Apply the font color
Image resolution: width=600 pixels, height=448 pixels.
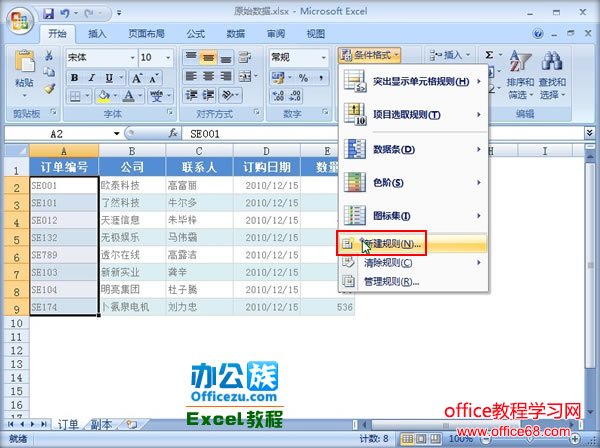pos(129,96)
